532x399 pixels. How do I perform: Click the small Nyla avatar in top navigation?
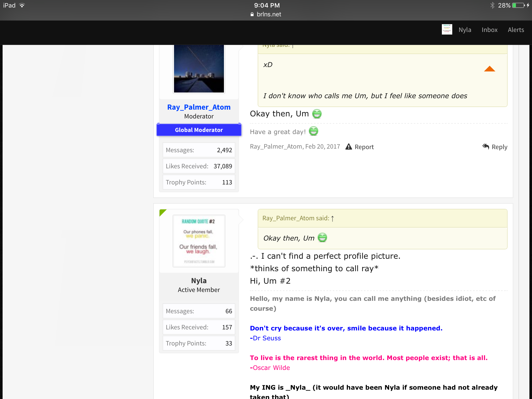point(447,30)
